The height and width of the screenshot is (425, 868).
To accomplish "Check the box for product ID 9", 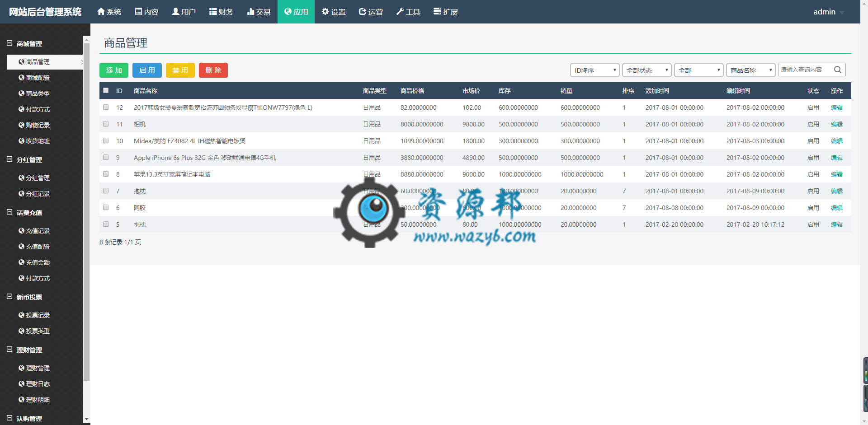I will click(x=106, y=157).
